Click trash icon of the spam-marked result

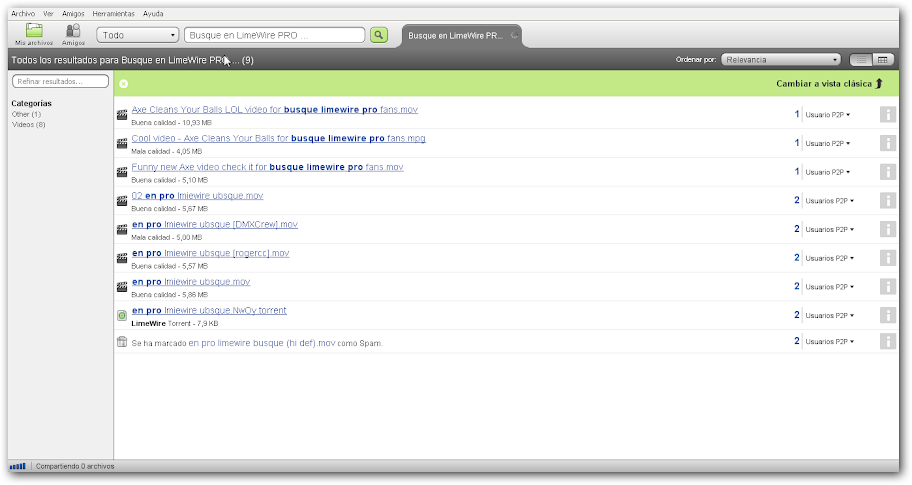[122, 342]
